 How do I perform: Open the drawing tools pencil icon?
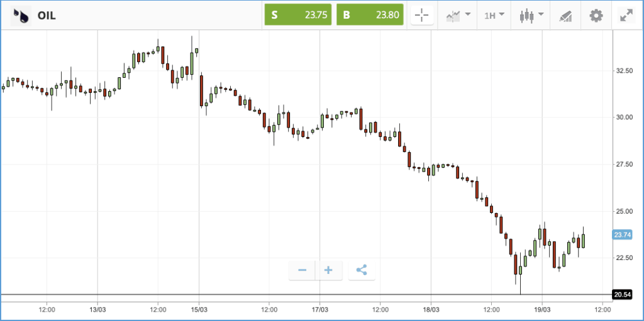(x=565, y=16)
